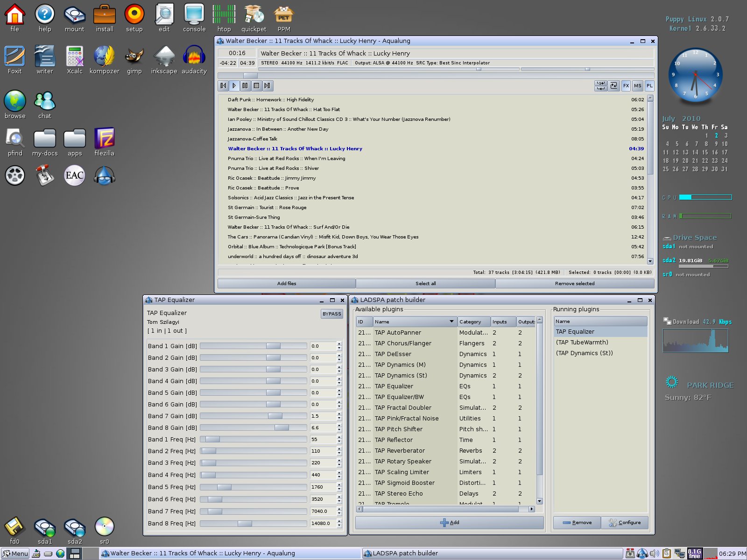The height and width of the screenshot is (560, 747).
Task: Click the Select all button
Action: pos(426,283)
